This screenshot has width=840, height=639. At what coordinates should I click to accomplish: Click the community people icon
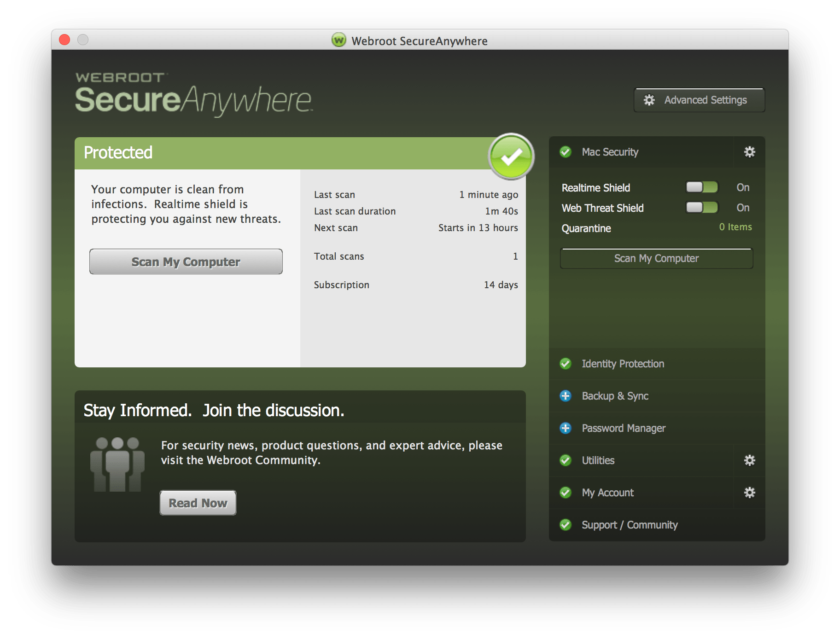[117, 464]
